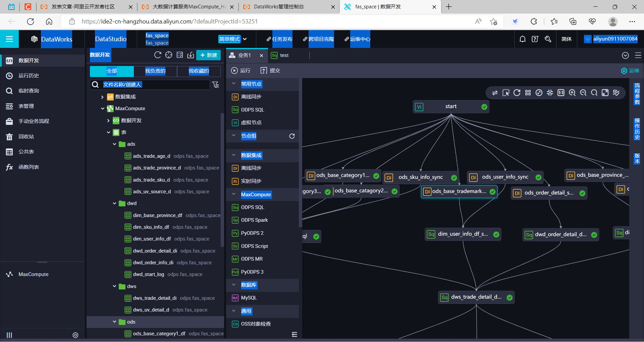The width and height of the screenshot is (644, 342).
Task: Open the 跨项目克隆 link
Action: 318,39
